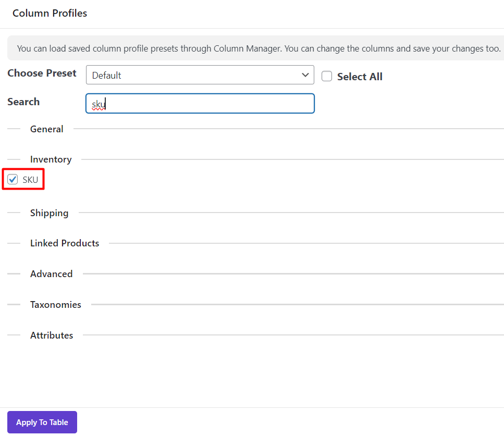Click the SKU label text
Viewport: 504px width, 436px height.
tap(30, 180)
